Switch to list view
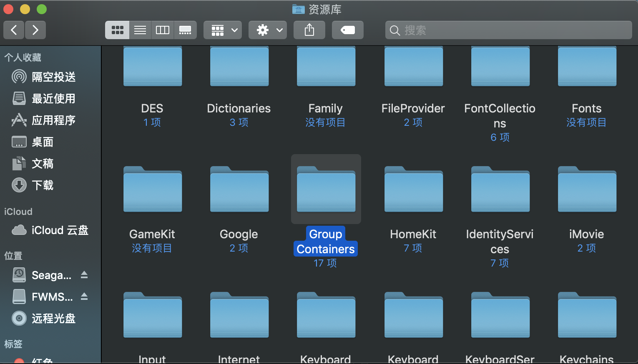 pyautogui.click(x=140, y=30)
